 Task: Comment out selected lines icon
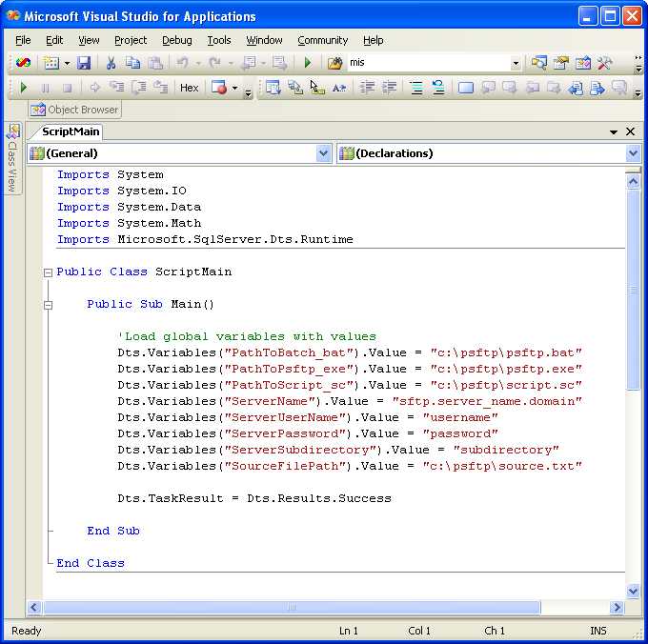(416, 88)
